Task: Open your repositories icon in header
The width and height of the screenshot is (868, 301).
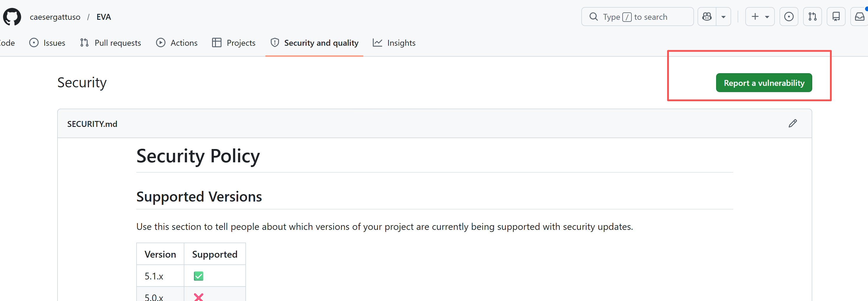Action: click(836, 17)
